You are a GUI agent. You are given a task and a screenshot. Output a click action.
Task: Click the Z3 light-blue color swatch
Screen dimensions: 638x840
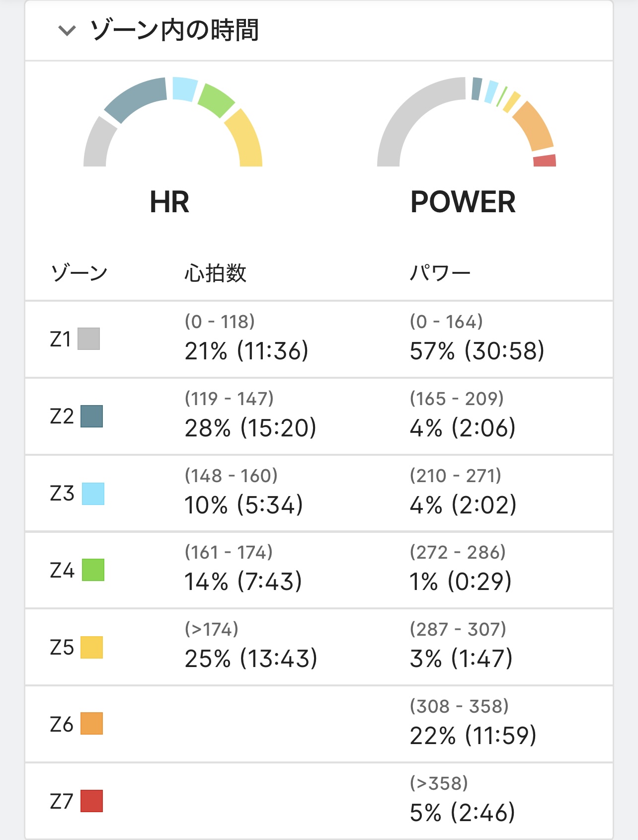tap(93, 494)
